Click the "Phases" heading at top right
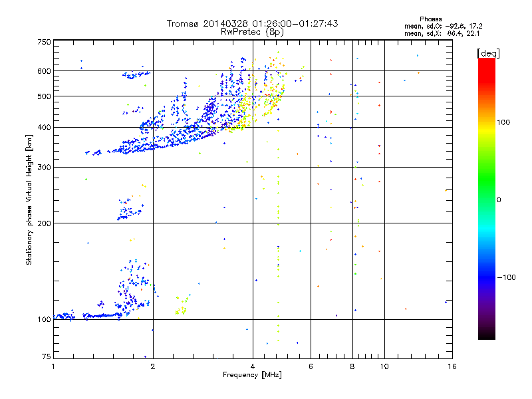 pos(430,19)
